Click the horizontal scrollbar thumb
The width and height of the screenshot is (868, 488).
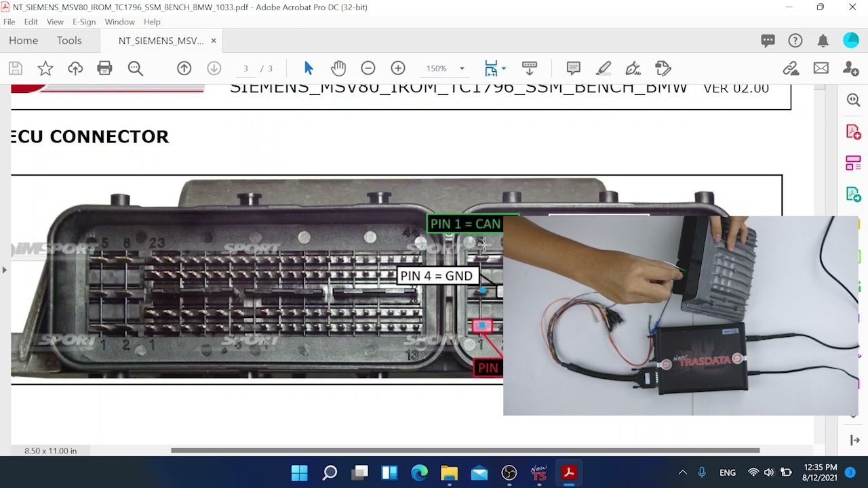point(465,450)
